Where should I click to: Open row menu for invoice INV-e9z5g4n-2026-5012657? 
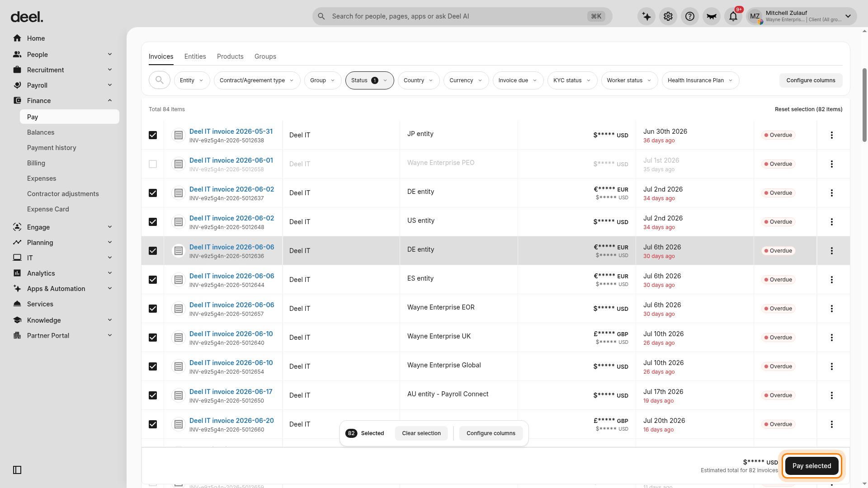pos(832,309)
